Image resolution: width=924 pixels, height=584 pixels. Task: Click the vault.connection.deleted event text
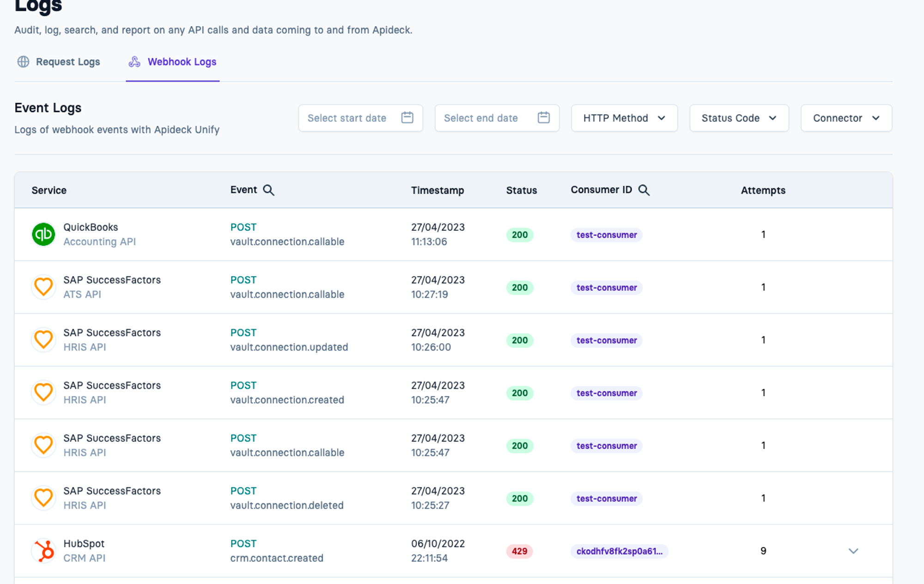(x=287, y=505)
